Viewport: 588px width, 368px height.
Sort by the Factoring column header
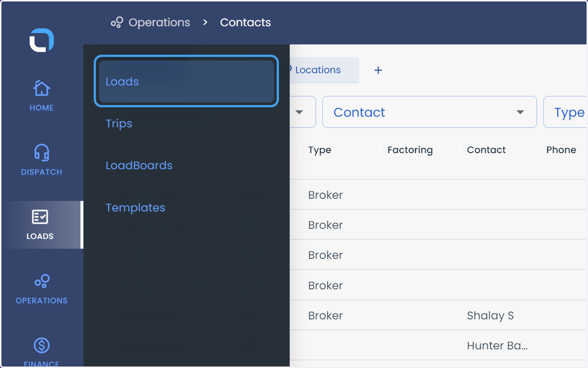coord(410,150)
